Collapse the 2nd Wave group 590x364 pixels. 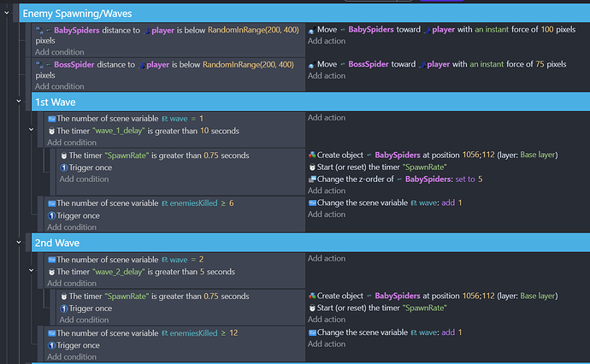tap(19, 242)
